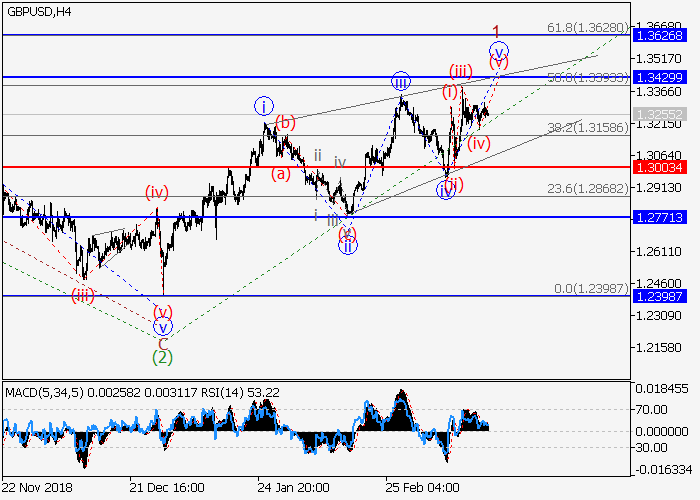Select the red wave C label
The height and width of the screenshot is (500, 700).
162,340
